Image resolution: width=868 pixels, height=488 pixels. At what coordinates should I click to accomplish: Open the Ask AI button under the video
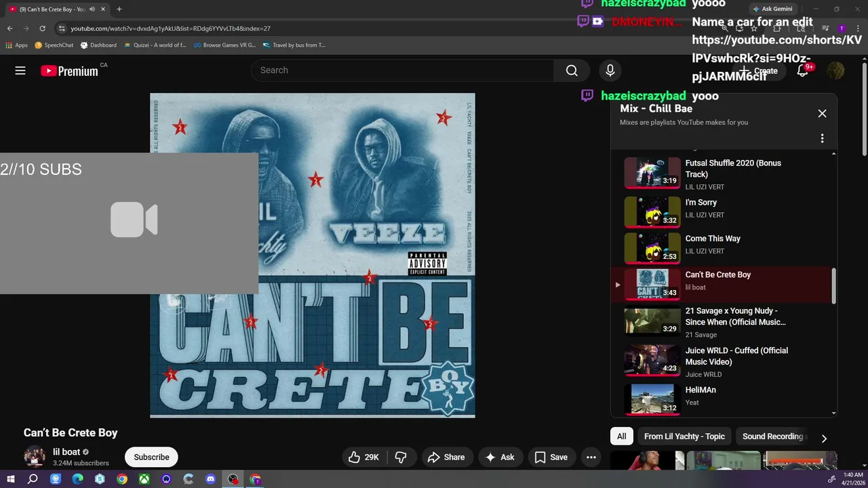(x=500, y=457)
